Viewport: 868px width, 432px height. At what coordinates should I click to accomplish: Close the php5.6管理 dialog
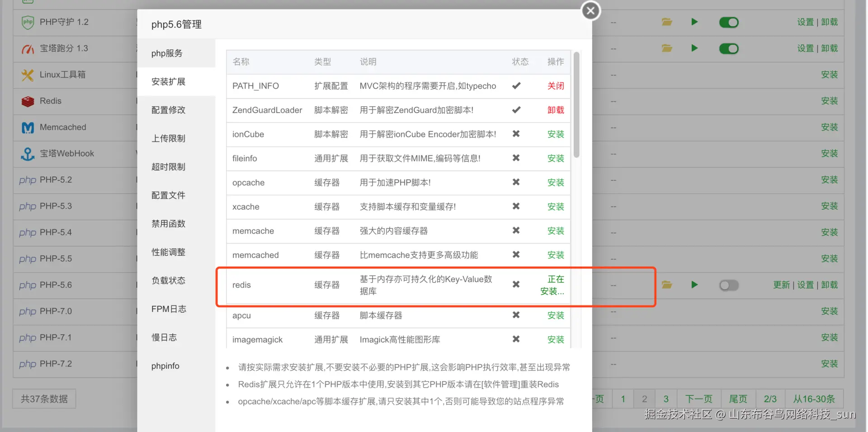590,11
